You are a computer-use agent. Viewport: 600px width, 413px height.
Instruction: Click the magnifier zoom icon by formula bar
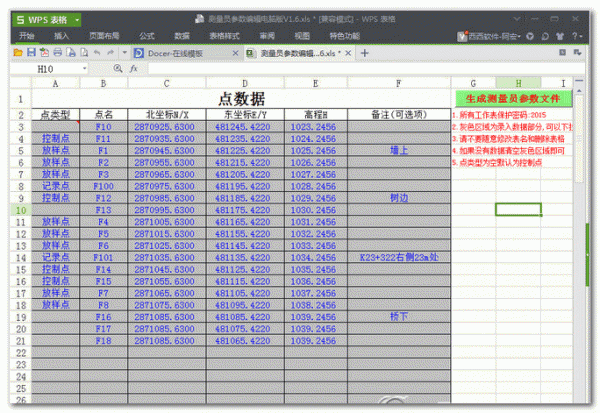click(x=118, y=69)
